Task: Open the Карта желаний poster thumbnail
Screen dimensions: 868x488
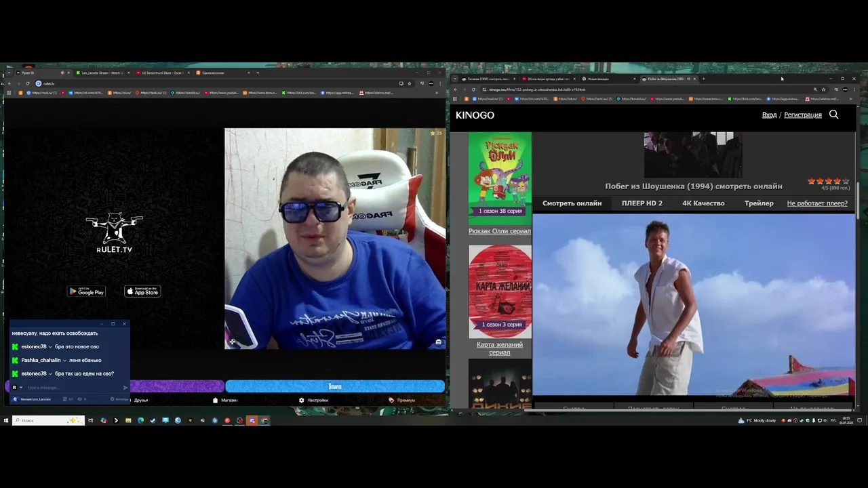Action: pos(500,291)
